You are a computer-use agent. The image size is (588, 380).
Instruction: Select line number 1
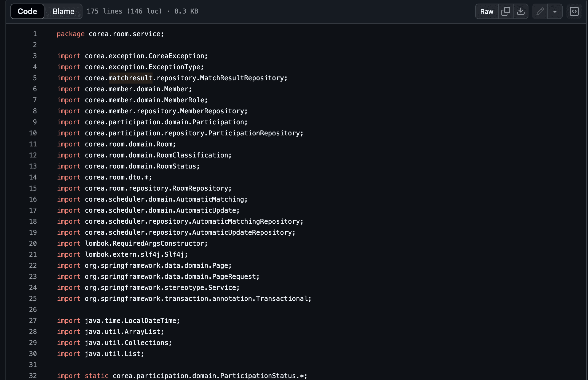pos(35,34)
